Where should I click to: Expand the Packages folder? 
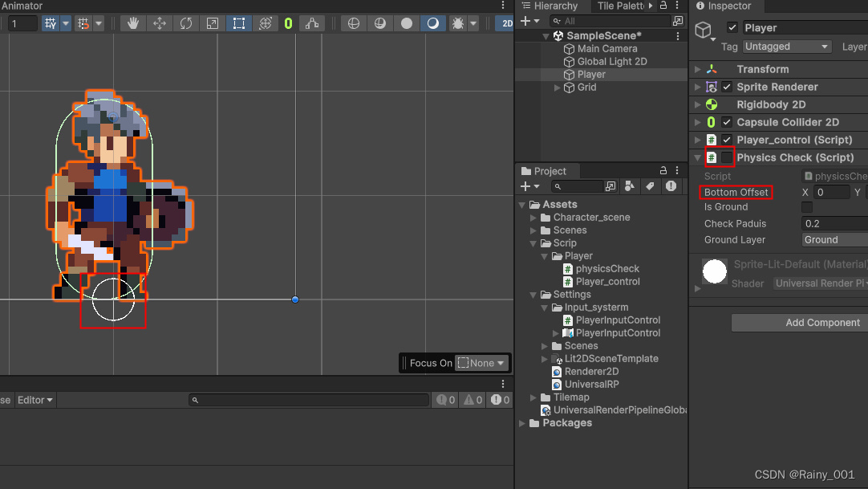tap(522, 423)
